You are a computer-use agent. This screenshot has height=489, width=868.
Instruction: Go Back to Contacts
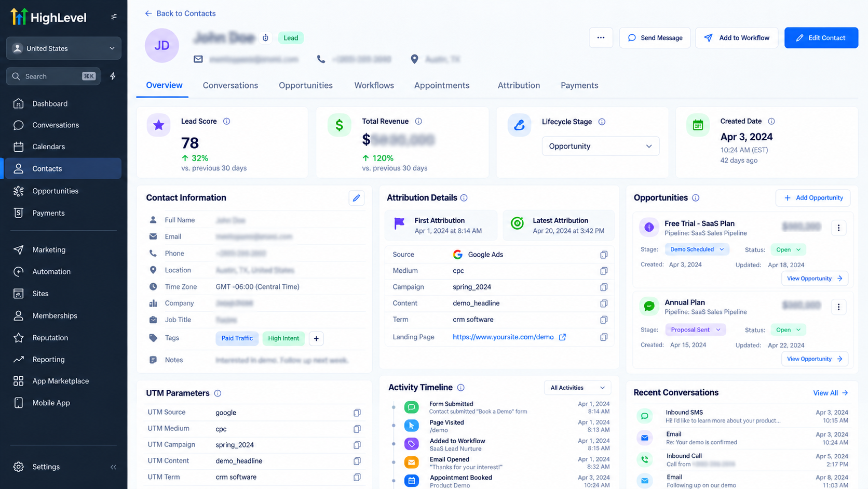[180, 14]
